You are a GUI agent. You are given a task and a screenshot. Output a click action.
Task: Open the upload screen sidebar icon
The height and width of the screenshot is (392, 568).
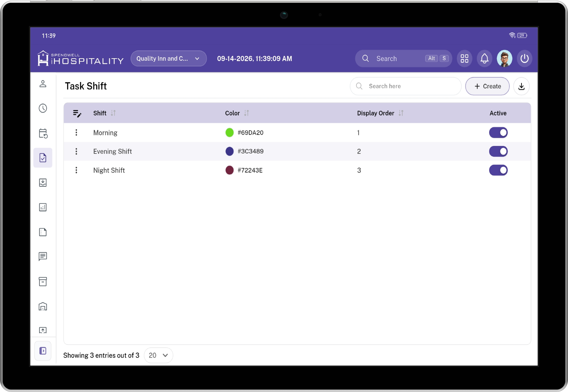43,330
